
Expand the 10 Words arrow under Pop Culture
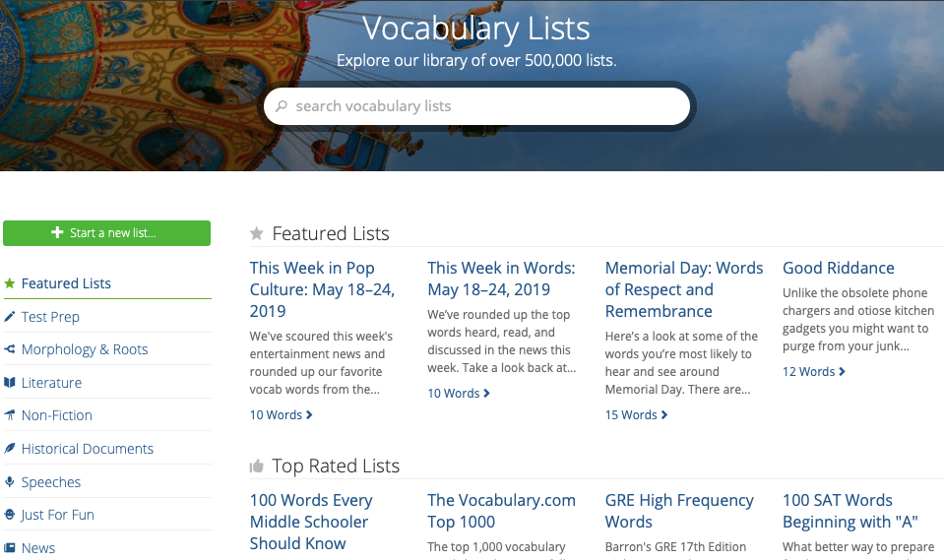[x=309, y=415]
